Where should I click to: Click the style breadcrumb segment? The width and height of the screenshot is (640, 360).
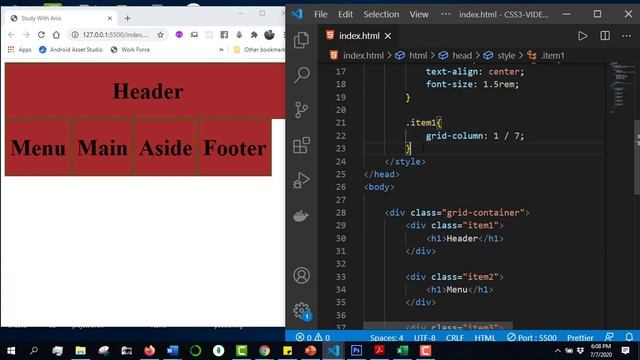coord(506,56)
